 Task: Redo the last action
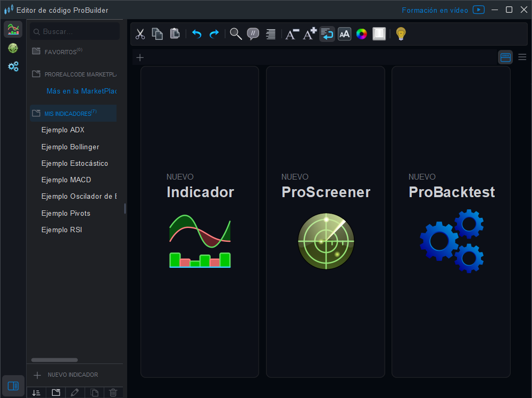[x=214, y=34]
